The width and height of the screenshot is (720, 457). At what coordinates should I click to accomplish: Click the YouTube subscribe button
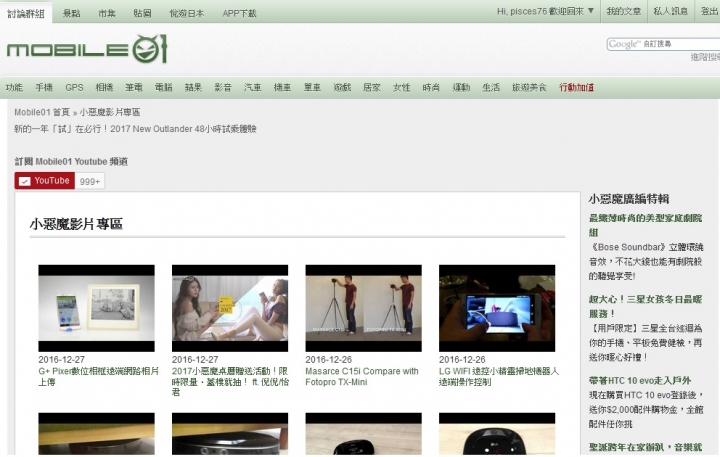coord(45,181)
